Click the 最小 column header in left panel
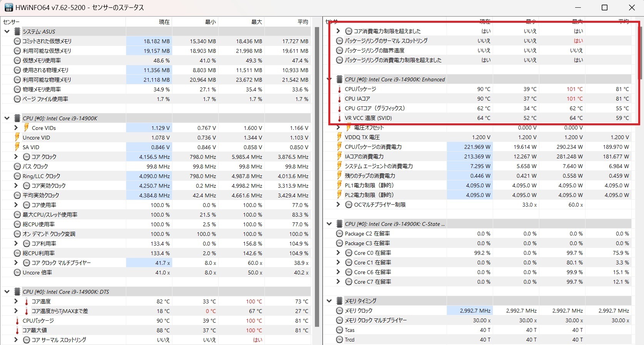The height and width of the screenshot is (345, 644). tap(195, 22)
